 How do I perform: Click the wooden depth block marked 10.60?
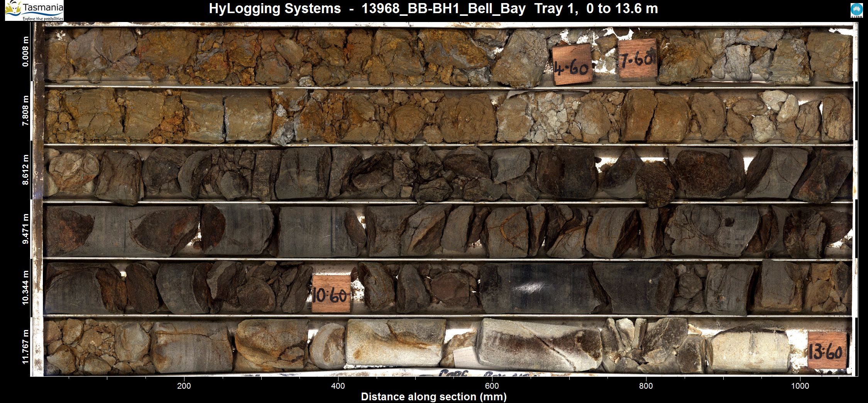pos(331,294)
